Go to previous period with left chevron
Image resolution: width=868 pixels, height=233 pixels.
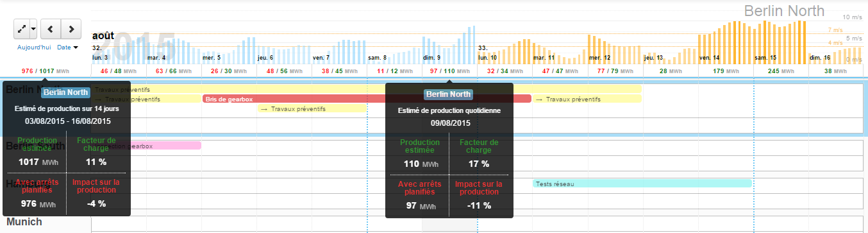(x=51, y=30)
